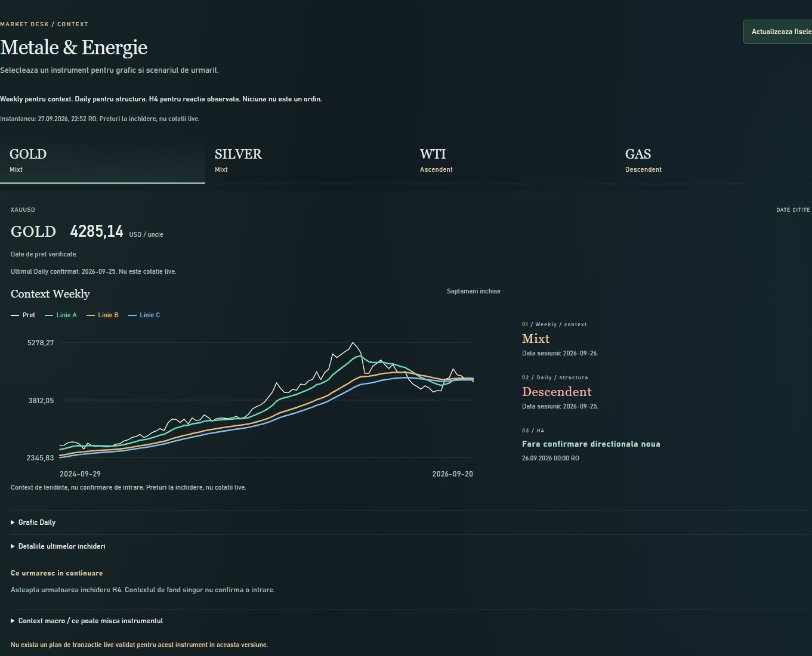
Task: Switch to the SILVER instrument tab
Action: pos(308,161)
